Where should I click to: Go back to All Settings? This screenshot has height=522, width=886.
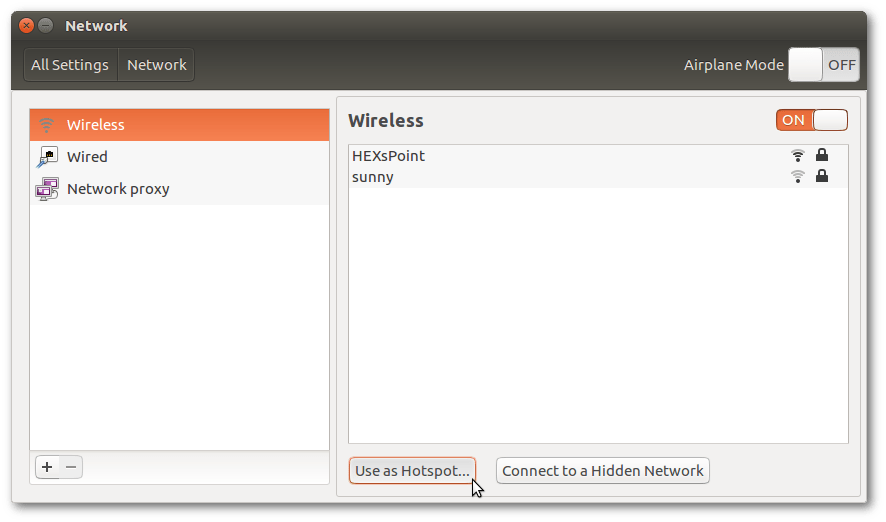pos(70,65)
